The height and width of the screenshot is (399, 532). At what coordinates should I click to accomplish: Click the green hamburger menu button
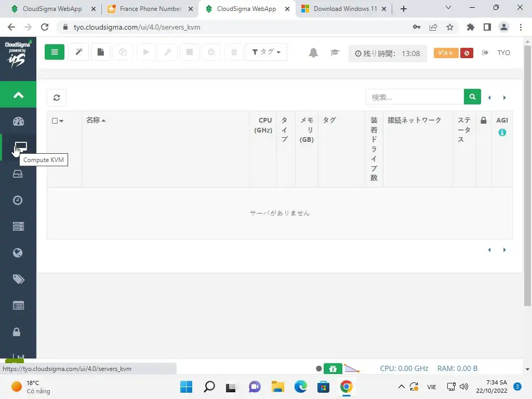pos(54,52)
